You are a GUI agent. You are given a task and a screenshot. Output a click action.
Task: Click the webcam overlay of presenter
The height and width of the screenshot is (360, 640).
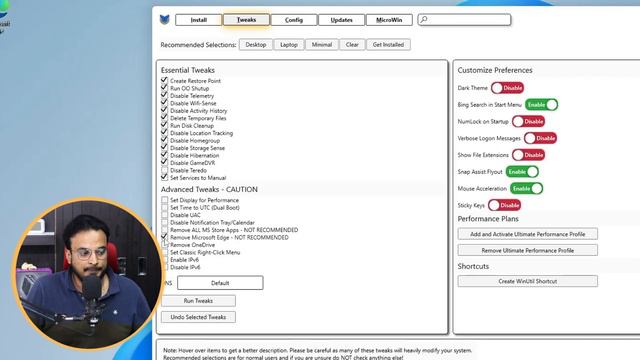(88, 274)
